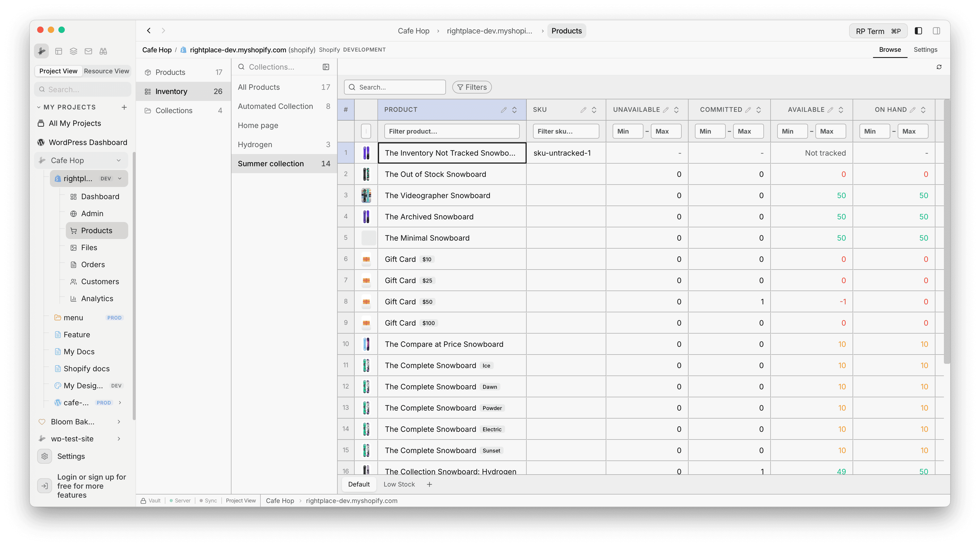
Task: Click the refresh icon above the inventory table
Action: click(x=939, y=67)
